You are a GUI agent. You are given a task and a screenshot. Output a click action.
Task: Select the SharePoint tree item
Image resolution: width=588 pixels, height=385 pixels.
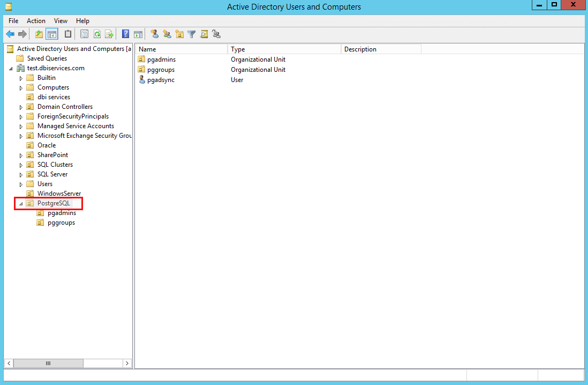tap(53, 155)
